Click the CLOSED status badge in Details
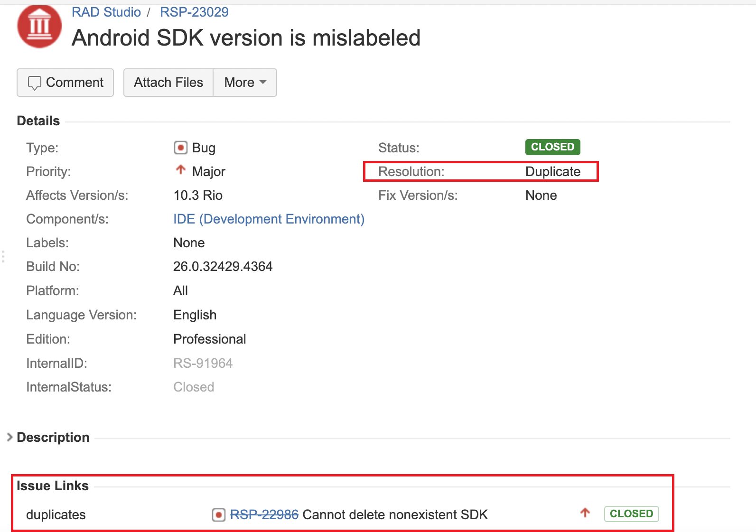The width and height of the screenshot is (756, 532). coord(553,147)
